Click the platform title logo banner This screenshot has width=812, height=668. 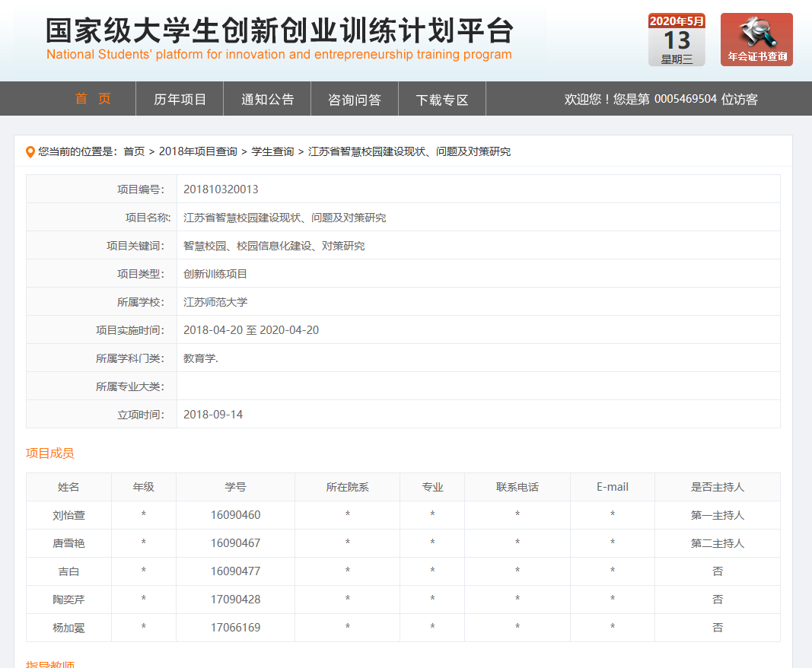tap(279, 38)
